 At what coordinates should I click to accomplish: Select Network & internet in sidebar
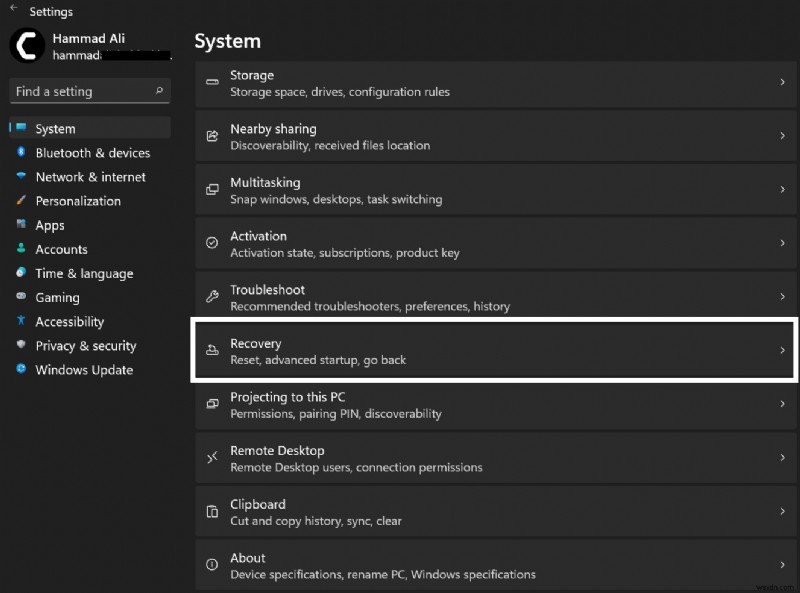(90, 177)
